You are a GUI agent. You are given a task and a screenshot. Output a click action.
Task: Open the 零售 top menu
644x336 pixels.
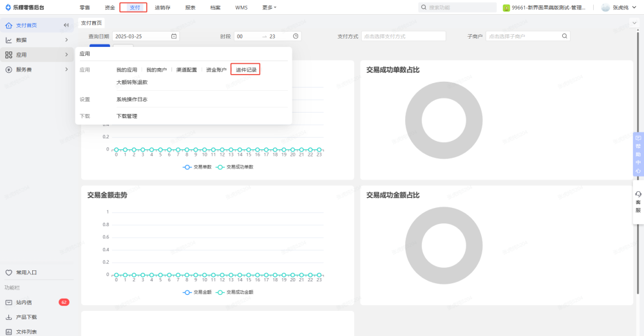tap(84, 7)
